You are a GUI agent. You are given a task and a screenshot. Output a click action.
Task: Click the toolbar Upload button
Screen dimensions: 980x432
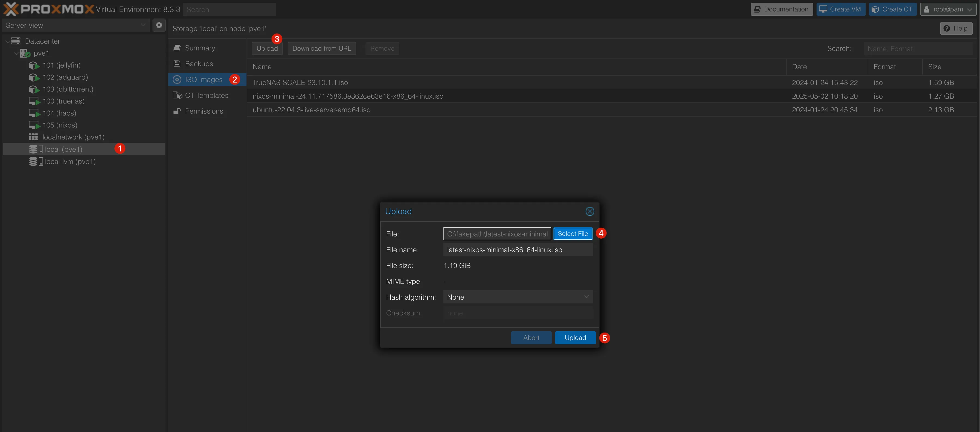pos(267,48)
